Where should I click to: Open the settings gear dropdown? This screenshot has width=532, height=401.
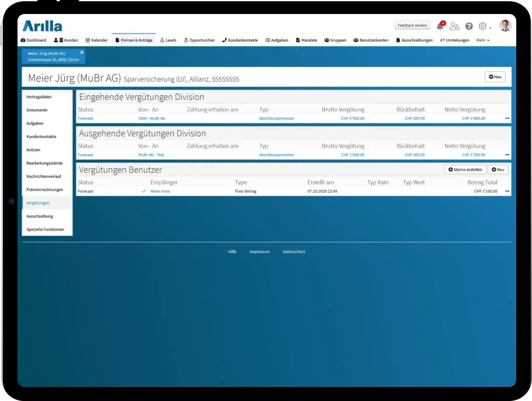pos(485,26)
